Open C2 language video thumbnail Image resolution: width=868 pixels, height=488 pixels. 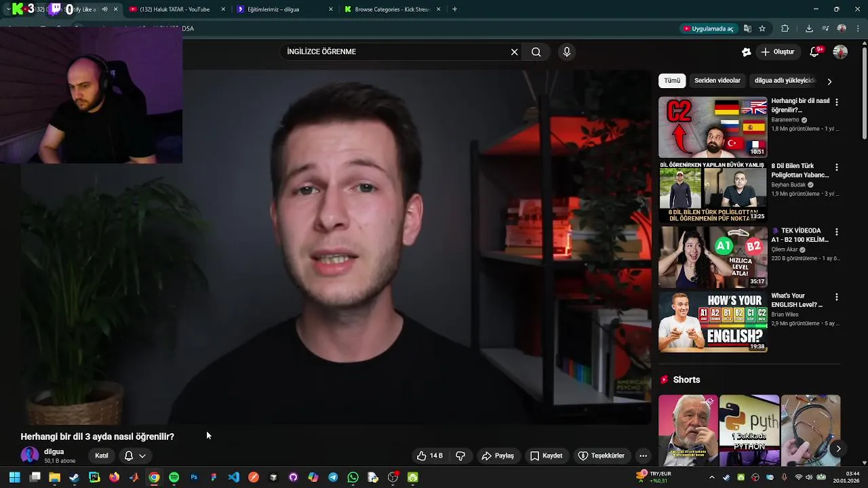(713, 127)
